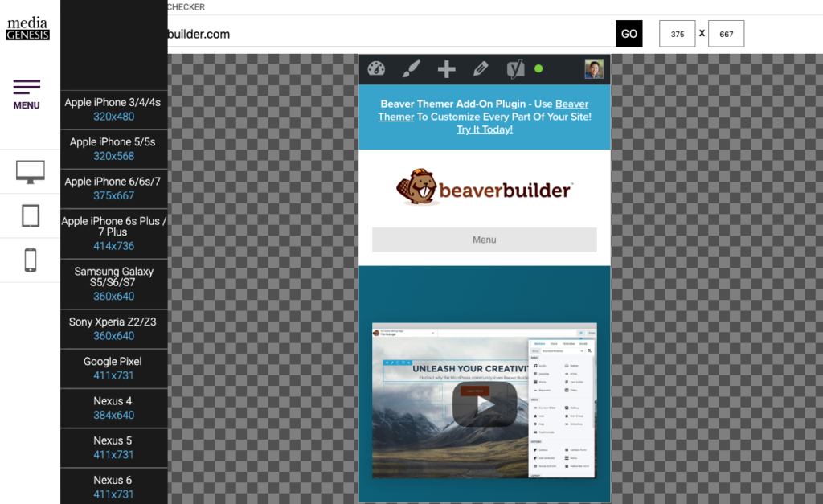Select the Google Pixel device preset
Image resolution: width=823 pixels, height=504 pixels.
click(x=113, y=367)
